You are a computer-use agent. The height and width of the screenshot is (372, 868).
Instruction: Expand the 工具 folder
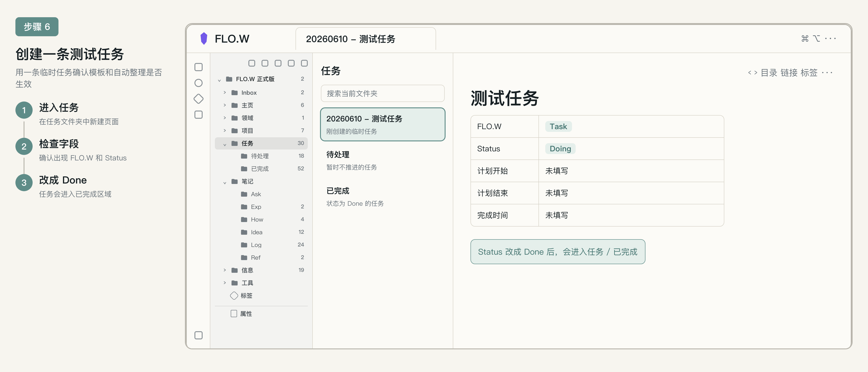tap(225, 283)
